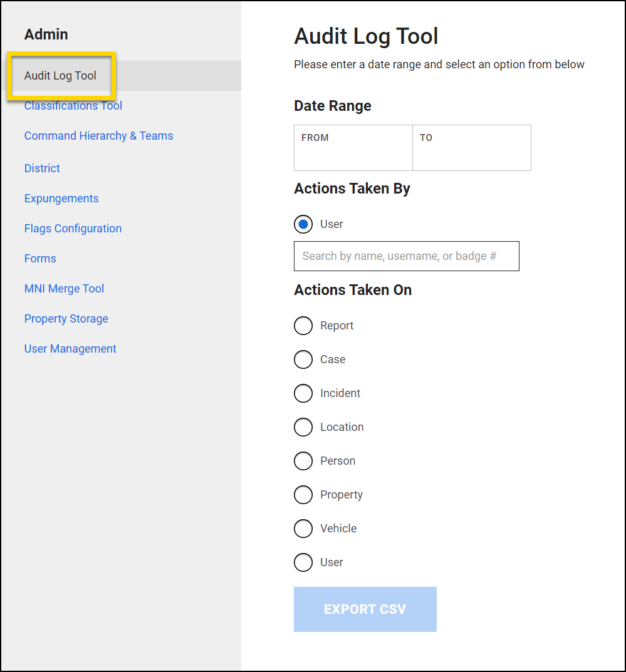Select the User radio under Actions Taken By

pos(303,224)
